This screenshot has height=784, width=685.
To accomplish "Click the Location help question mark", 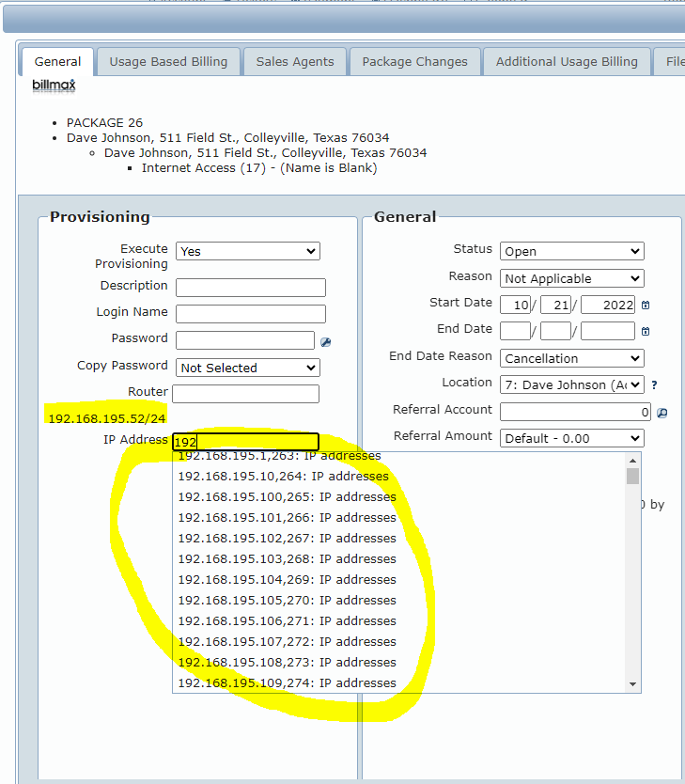I will [654, 384].
